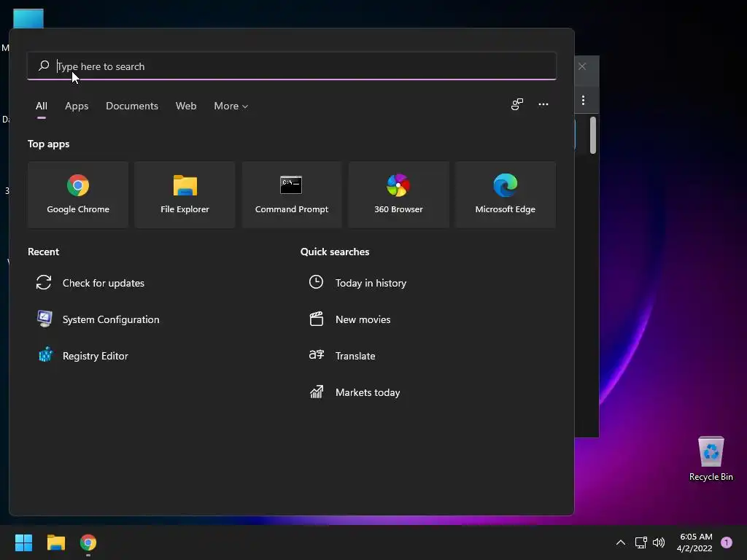Select the Recycle Bin desktop icon
The image size is (747, 560).
[711, 459]
